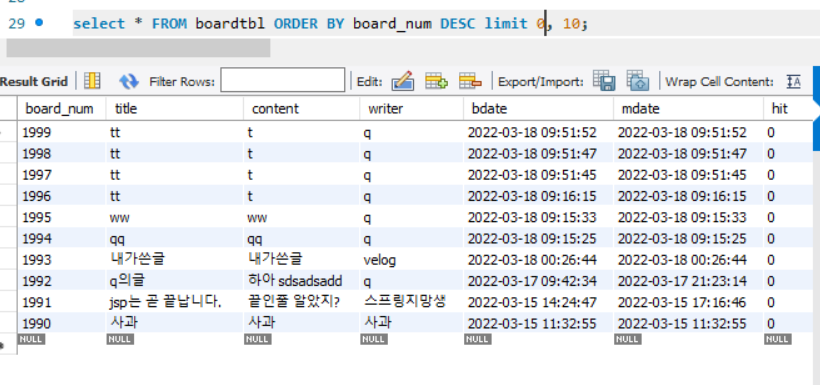Click the Result Grid label
Screen dimensions: 820x385
pyautogui.click(x=34, y=82)
